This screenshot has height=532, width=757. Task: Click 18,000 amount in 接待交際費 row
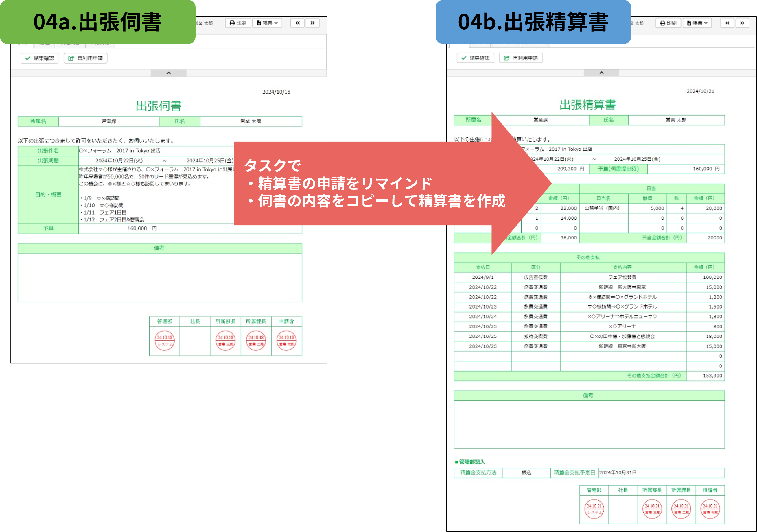coord(706,336)
